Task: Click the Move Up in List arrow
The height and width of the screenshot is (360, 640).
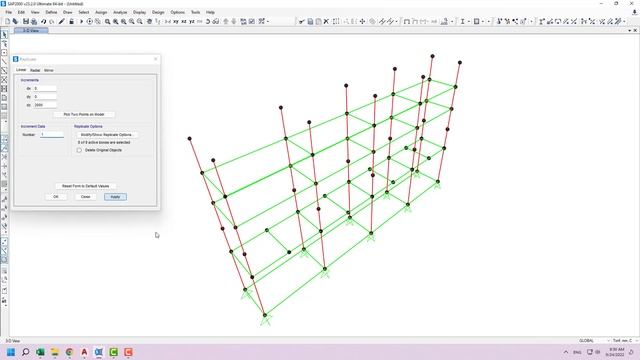Action: click(x=226, y=21)
